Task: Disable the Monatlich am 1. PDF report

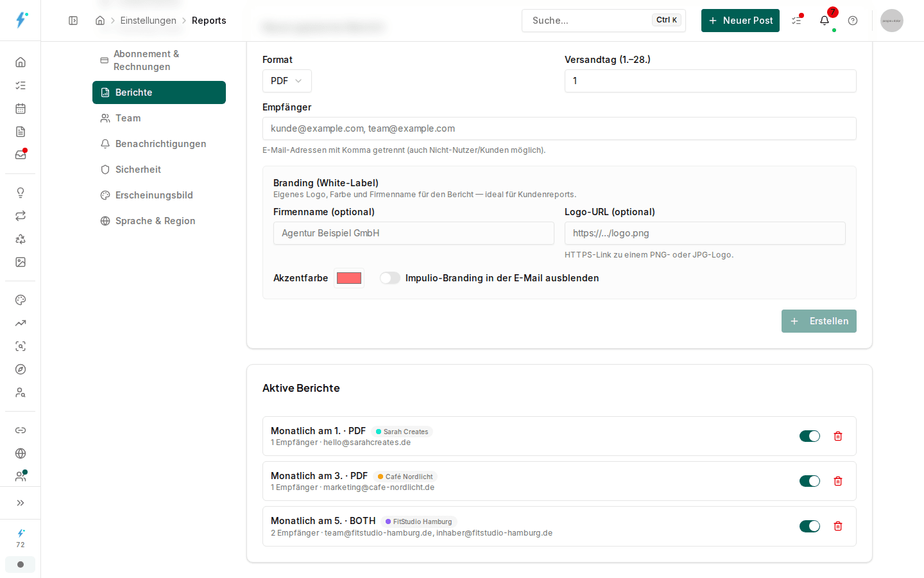Action: [x=810, y=436]
